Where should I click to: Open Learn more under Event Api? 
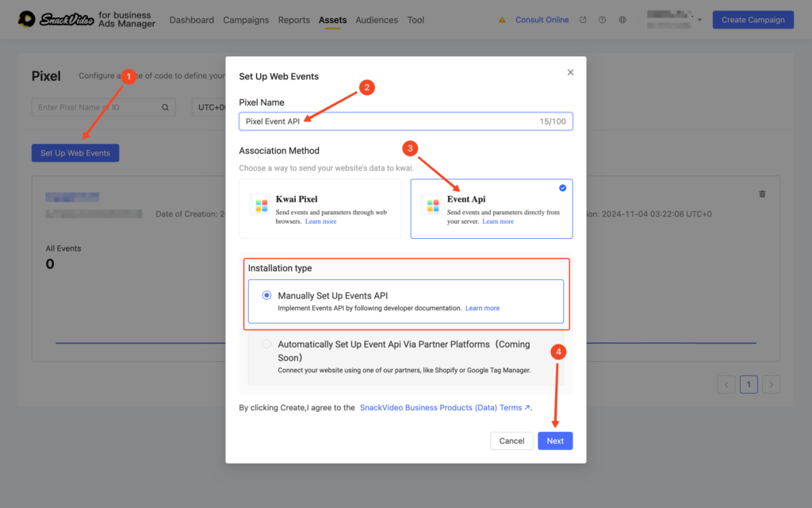click(498, 221)
